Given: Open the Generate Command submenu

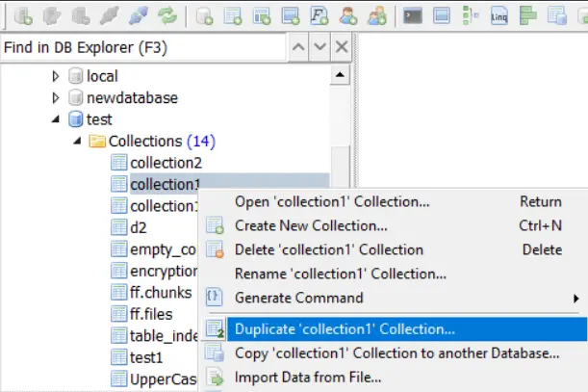Looking at the screenshot, I should click(x=299, y=298).
